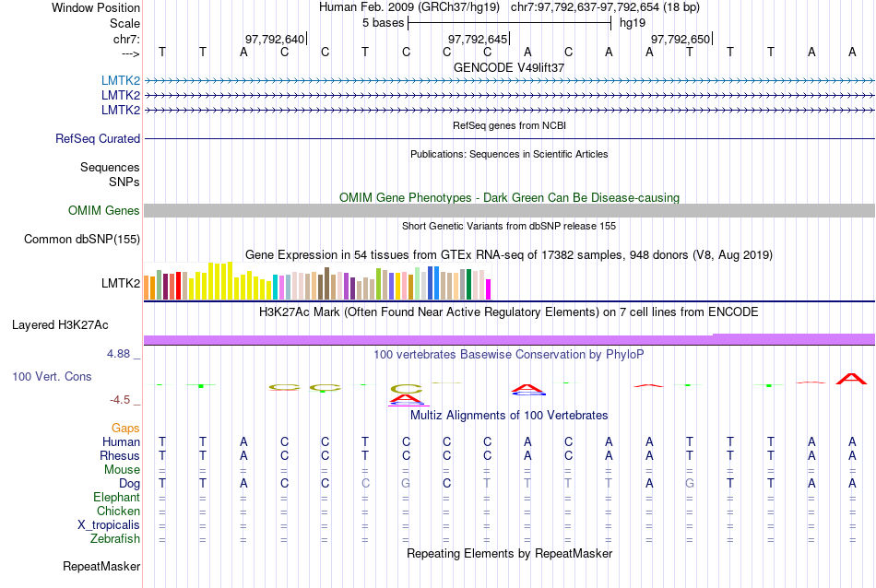
Task: Click the LMTK2 label beside the GTEx bar chart
Action: (x=121, y=283)
